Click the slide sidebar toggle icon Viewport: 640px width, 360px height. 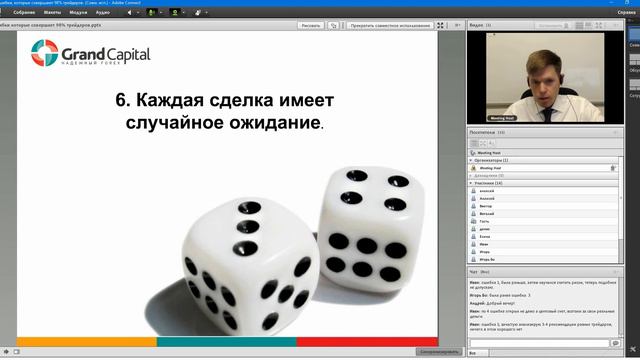pos(16,351)
